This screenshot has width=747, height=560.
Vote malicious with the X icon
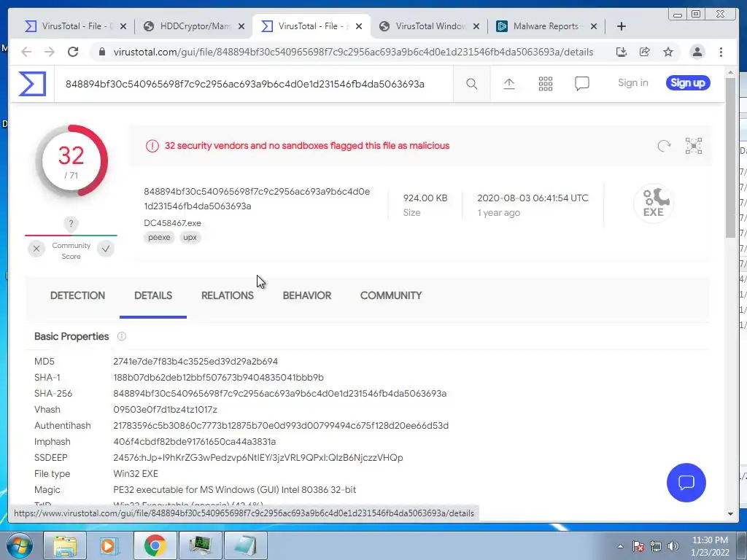[x=36, y=249]
